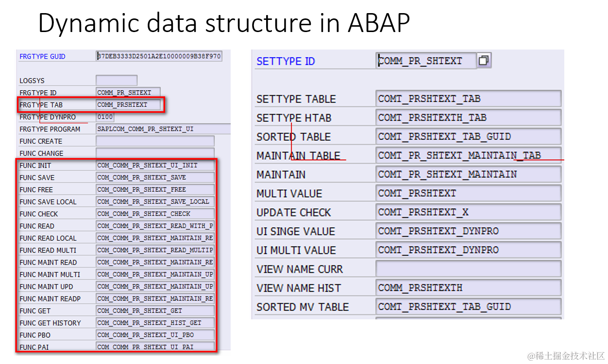
Task: Click the FUNC SAVE LOCAL field
Action: (x=155, y=202)
